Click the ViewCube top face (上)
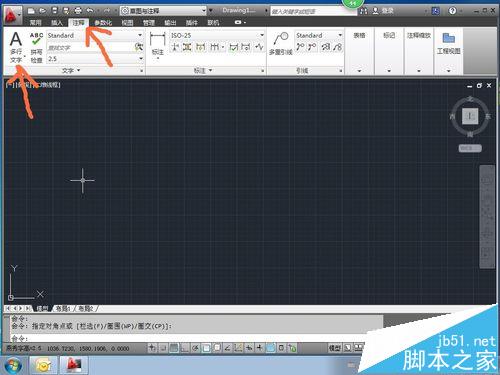This screenshot has width=500, height=375. 470,116
